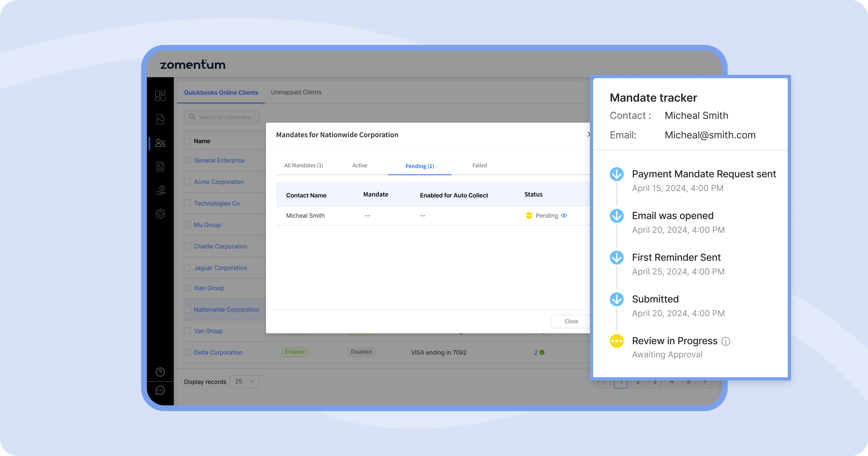Open the Acme Corporation client link
Image resolution: width=868 pixels, height=456 pixels.
coord(219,182)
